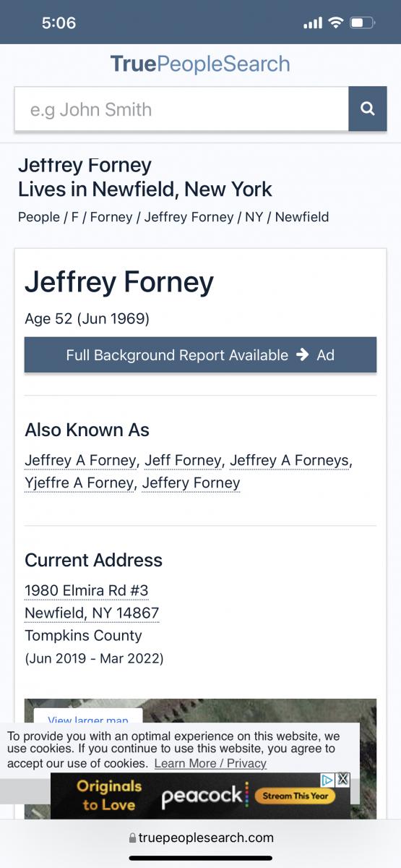Tap the battery icon in status bar
The image size is (401, 868).
(x=361, y=23)
